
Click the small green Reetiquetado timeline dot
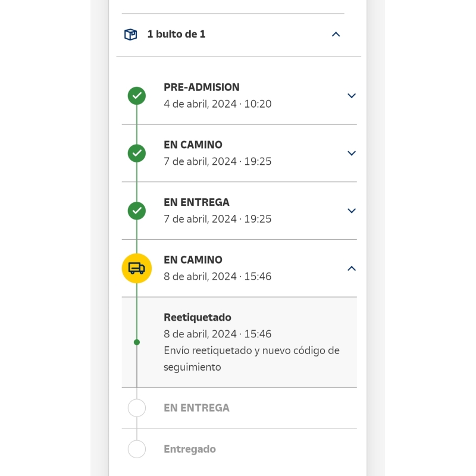coord(137,342)
